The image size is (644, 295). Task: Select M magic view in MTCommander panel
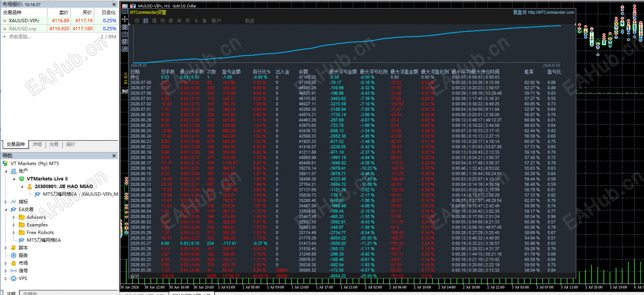tap(196, 21)
